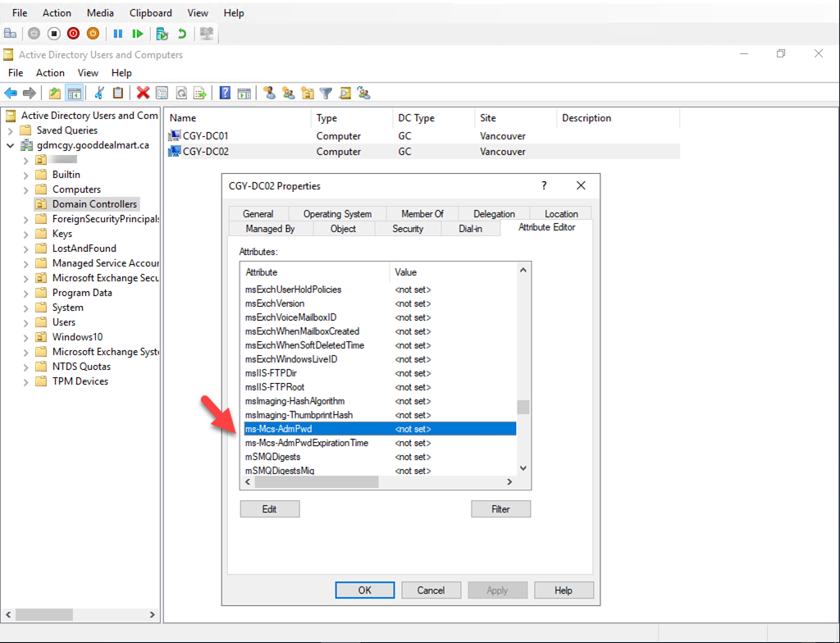Click the Refresh toolbar icon

(x=181, y=93)
